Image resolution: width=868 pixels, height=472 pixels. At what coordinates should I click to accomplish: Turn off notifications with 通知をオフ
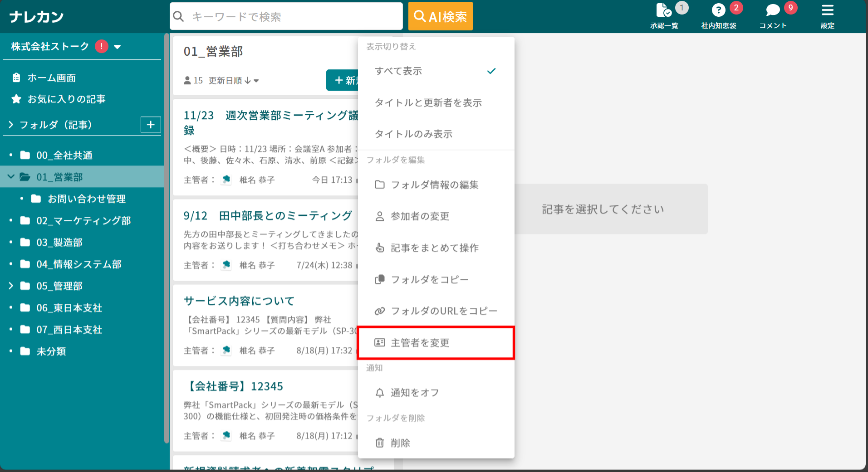click(x=414, y=393)
